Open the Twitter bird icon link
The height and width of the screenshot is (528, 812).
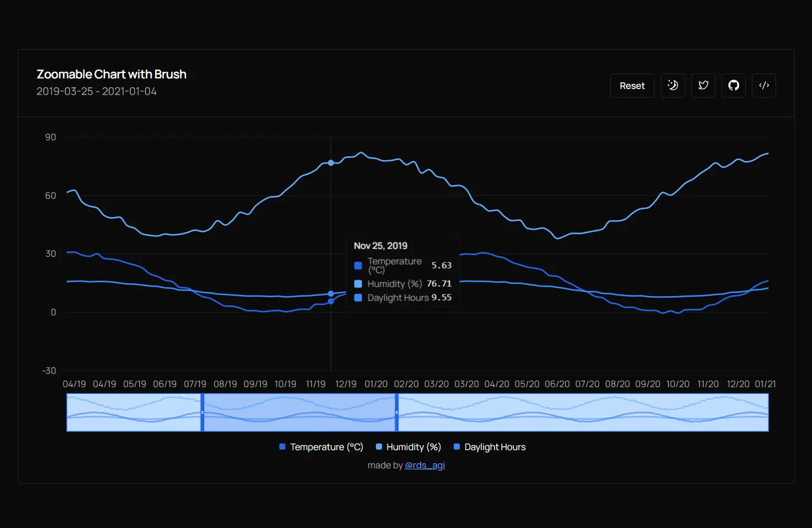(703, 86)
